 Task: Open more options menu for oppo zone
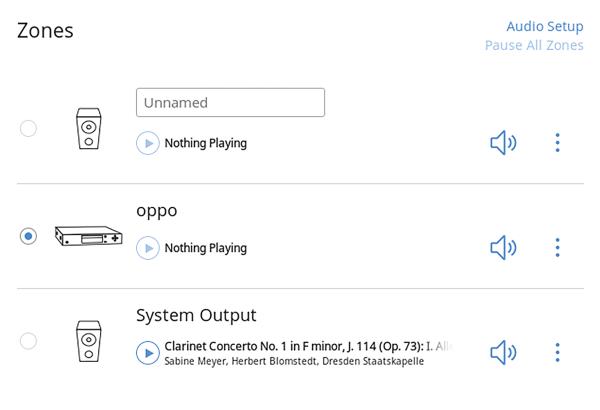557,247
